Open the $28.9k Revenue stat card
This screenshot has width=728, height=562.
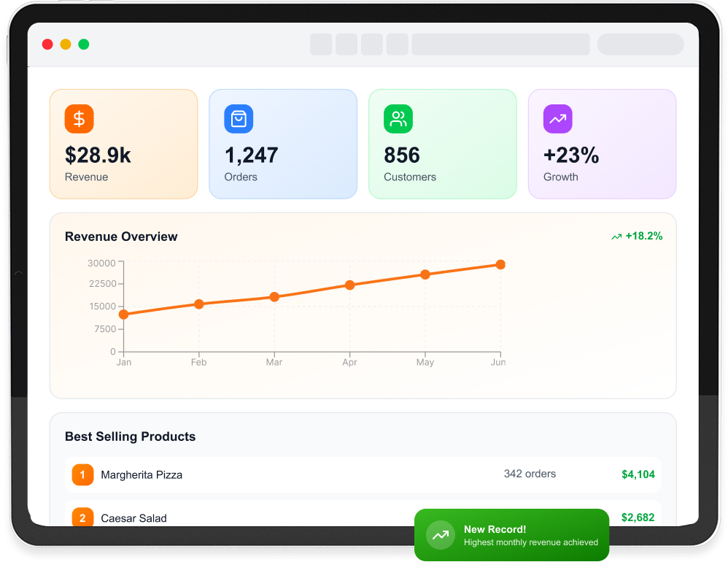(123, 144)
